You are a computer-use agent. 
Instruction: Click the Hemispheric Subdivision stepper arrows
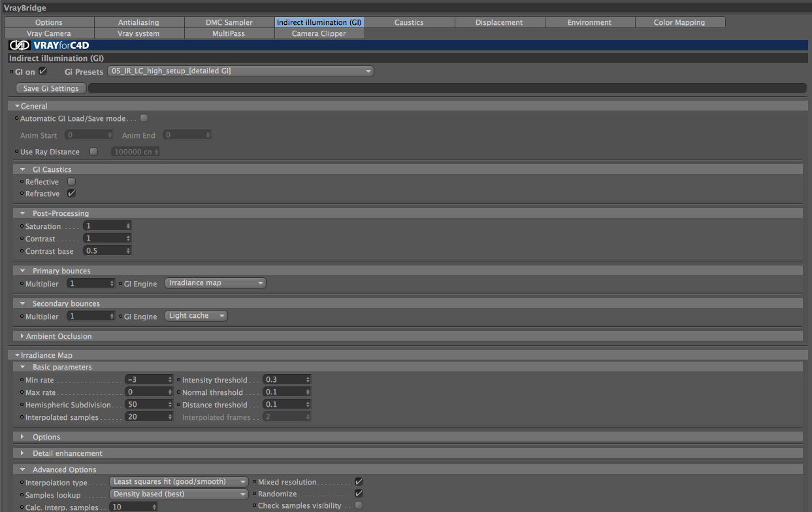171,405
